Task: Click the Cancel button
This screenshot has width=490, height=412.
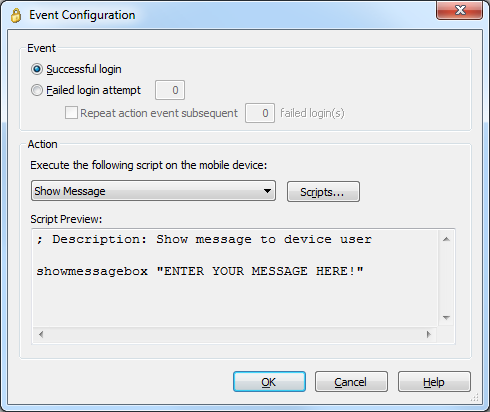Action: [x=351, y=382]
